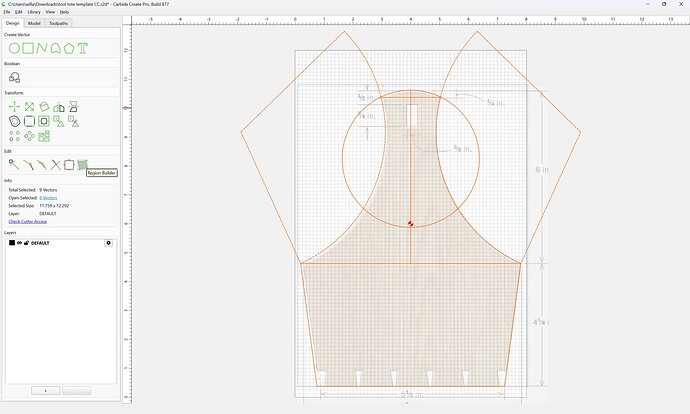Click the Check Cutter Access link
690x414 pixels.
(x=28, y=222)
